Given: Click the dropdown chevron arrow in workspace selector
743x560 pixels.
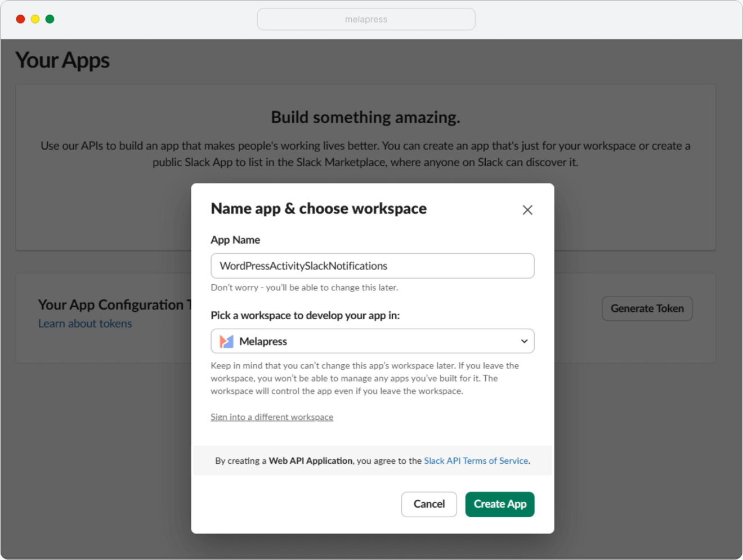Looking at the screenshot, I should 524,341.
